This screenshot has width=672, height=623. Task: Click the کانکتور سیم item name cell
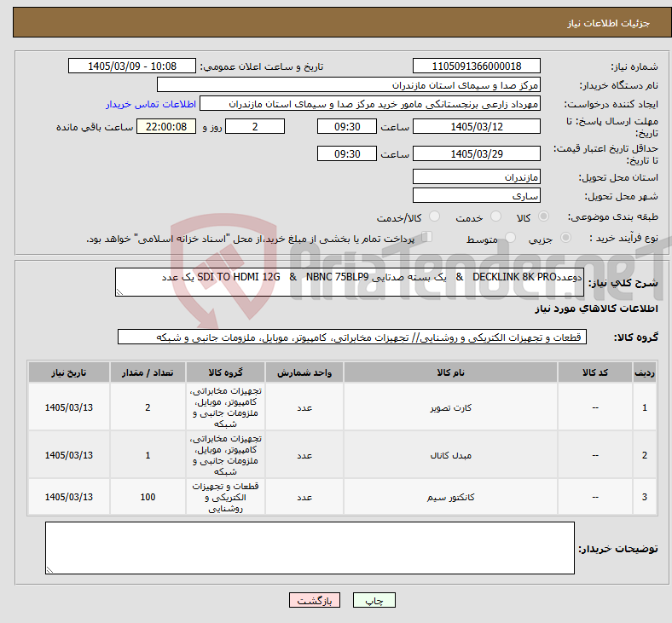point(450,497)
